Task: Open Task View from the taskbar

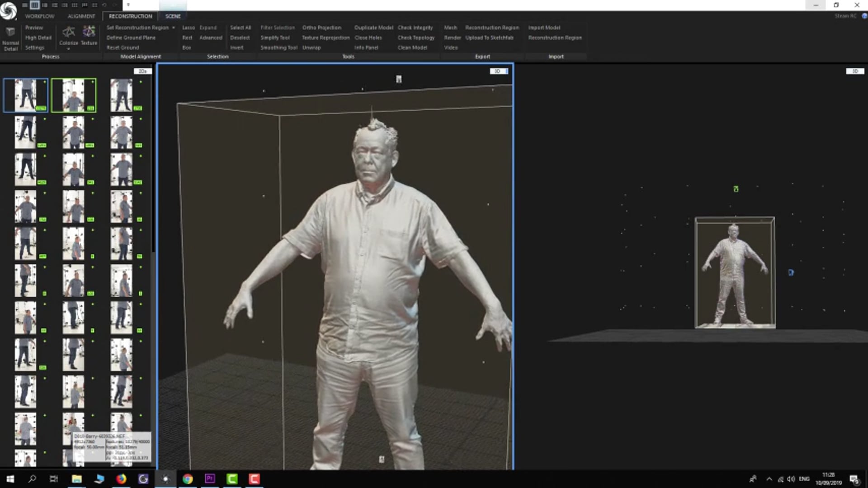Action: click(x=54, y=479)
